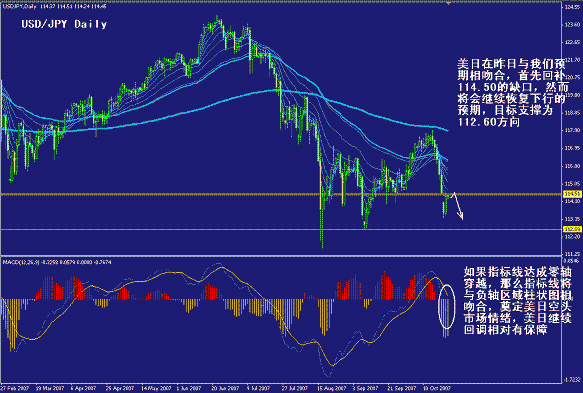Click the 3 Sep 2007 date label

point(364,389)
